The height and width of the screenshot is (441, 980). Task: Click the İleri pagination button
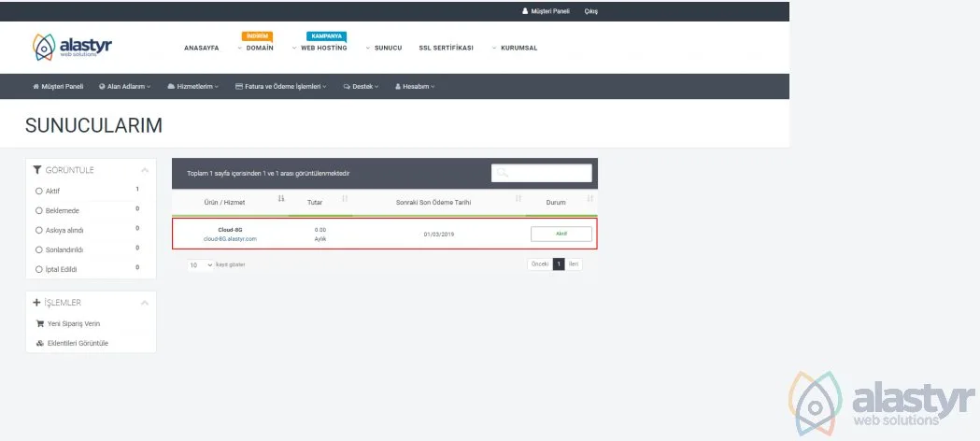click(x=574, y=264)
